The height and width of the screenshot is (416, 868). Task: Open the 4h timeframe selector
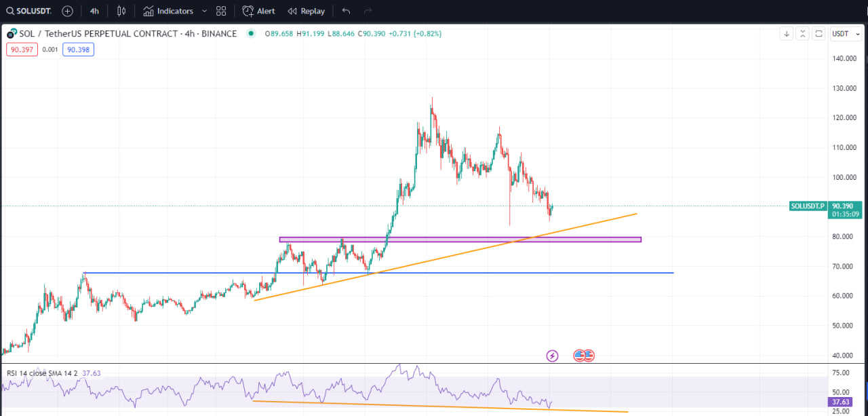point(94,11)
